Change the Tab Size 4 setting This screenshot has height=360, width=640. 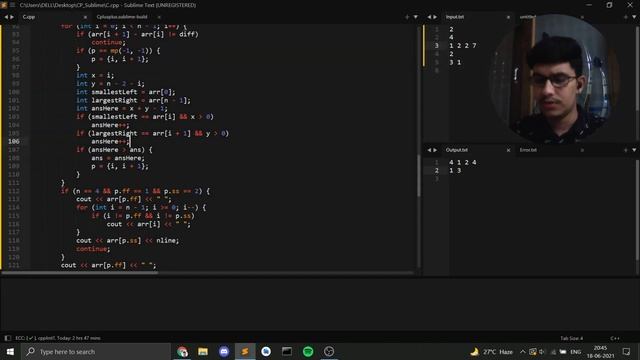pos(571,338)
